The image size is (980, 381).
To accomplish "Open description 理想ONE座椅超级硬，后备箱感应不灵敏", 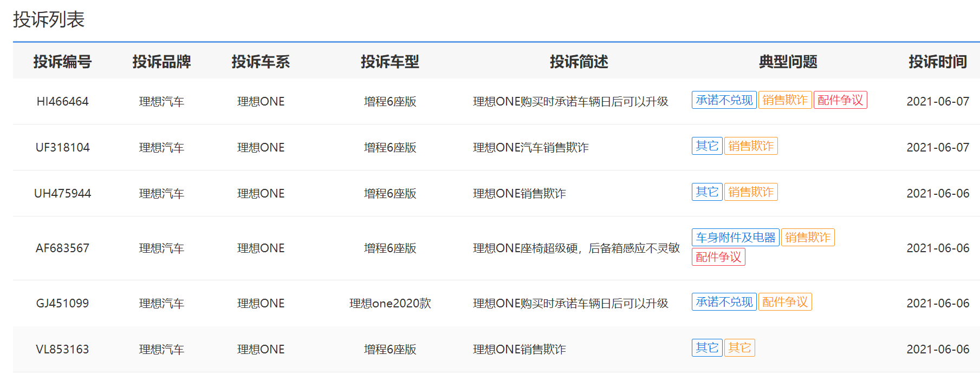I will coord(576,248).
